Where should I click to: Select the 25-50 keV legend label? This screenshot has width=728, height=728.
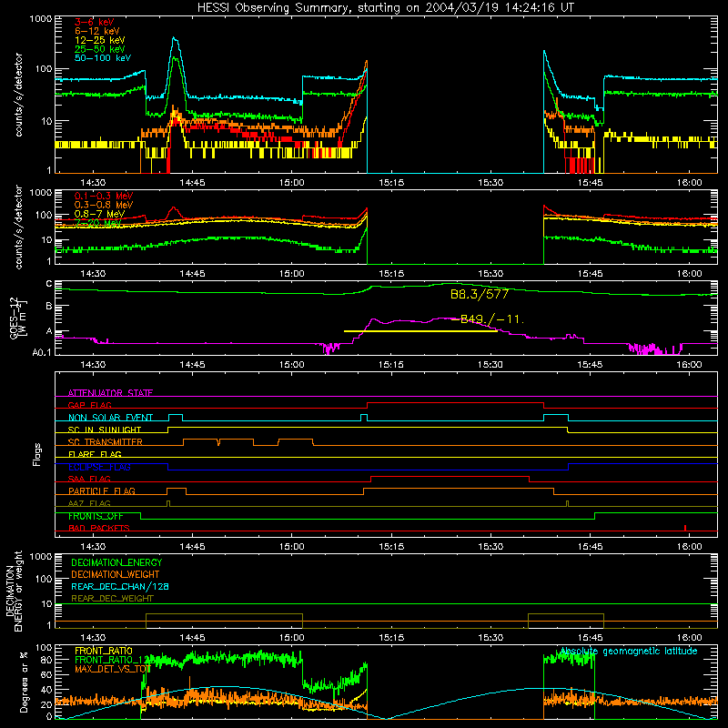pyautogui.click(x=100, y=49)
